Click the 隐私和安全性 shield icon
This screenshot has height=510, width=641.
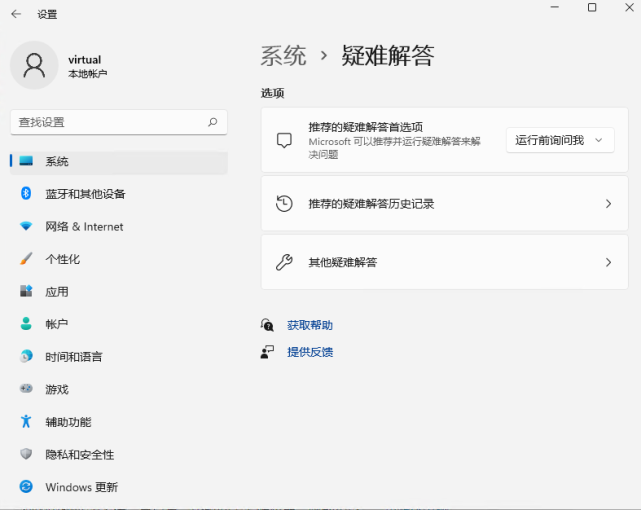coord(26,454)
